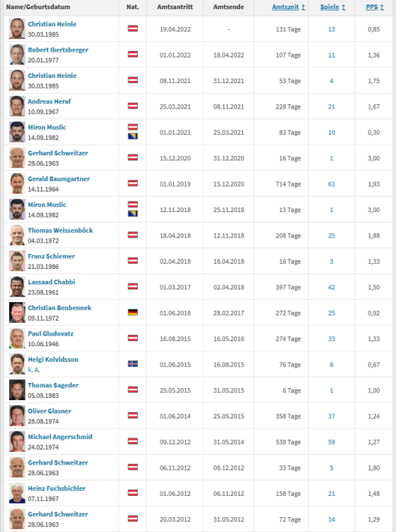This screenshot has width=396, height=532.
Task: Click Lassaad Chabbi portrait thumbnail
Action: click(x=17, y=287)
